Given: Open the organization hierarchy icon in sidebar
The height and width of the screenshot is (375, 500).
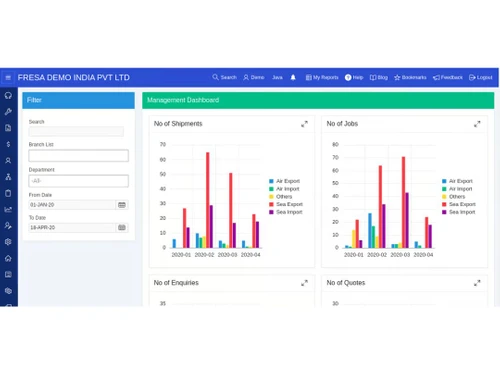Looking at the screenshot, I should [8, 177].
